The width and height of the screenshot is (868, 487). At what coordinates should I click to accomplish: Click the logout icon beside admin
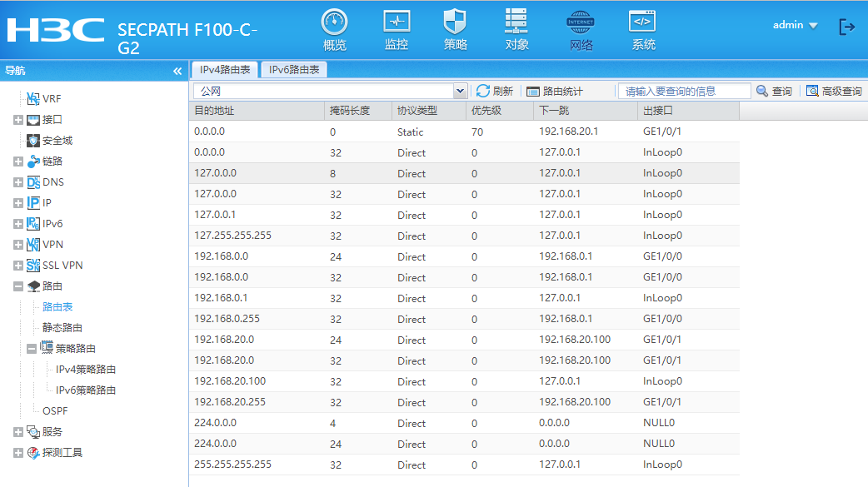[847, 27]
